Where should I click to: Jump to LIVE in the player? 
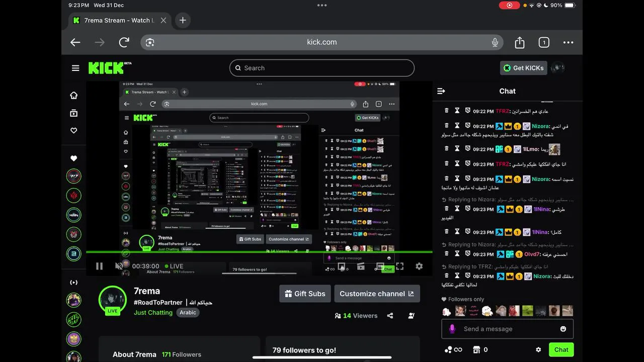[x=173, y=266]
